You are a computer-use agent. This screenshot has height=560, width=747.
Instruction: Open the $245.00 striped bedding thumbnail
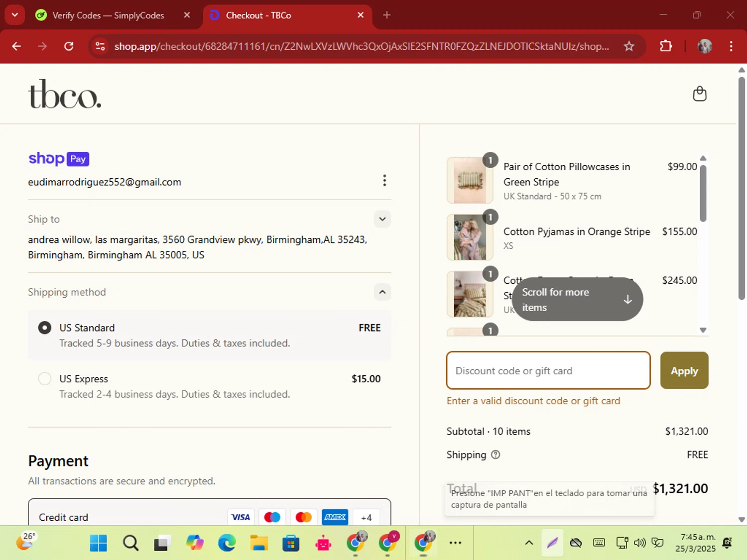[470, 294]
